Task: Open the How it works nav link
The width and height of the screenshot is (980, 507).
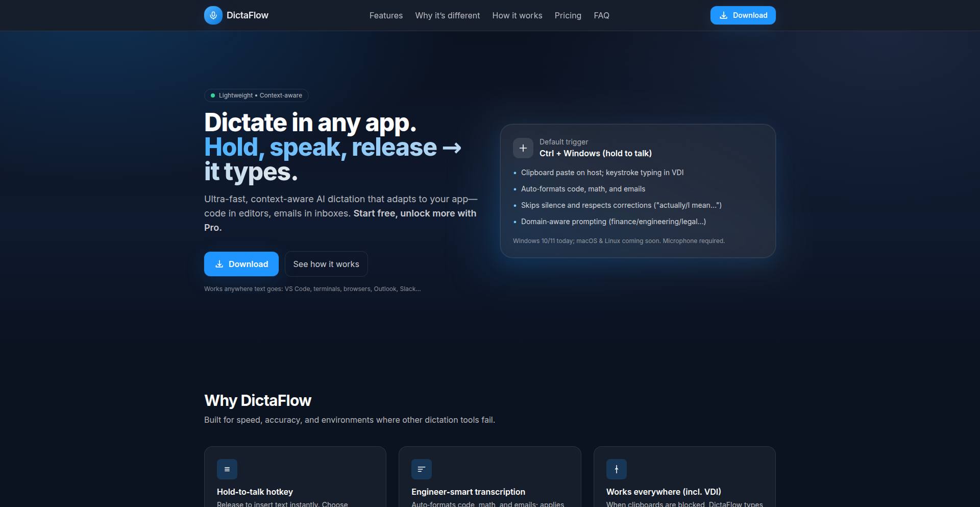Action: click(517, 15)
